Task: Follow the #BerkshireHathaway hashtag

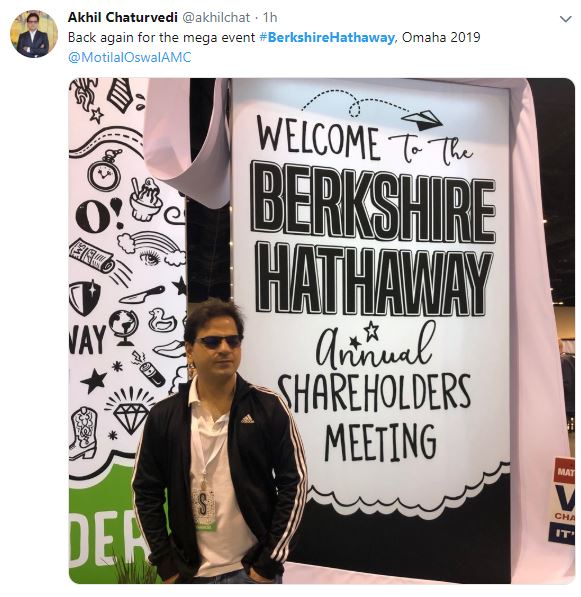Action: pyautogui.click(x=327, y=38)
